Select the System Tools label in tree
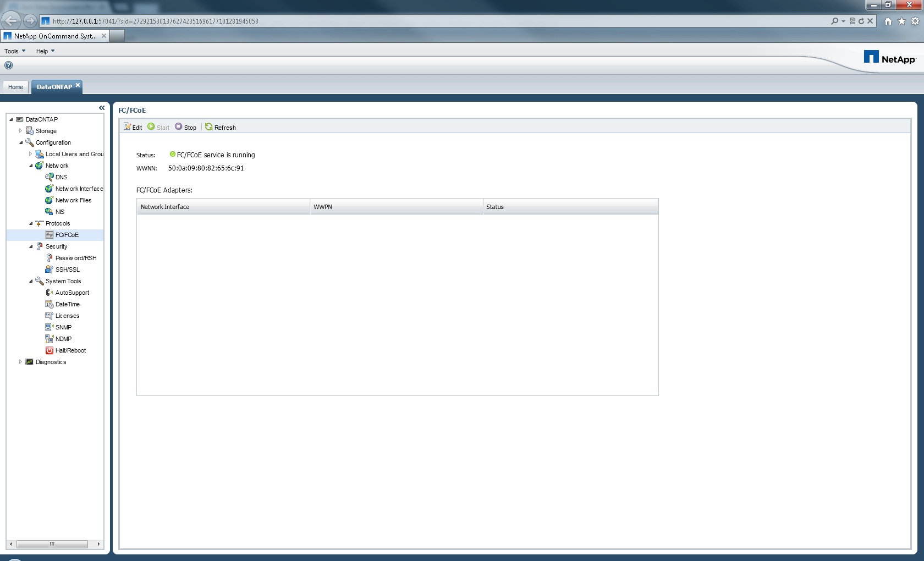The image size is (924, 561). tap(63, 281)
